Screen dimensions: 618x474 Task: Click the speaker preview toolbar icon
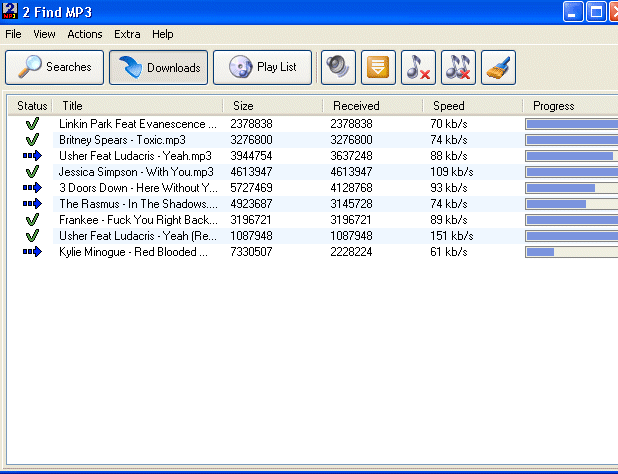338,67
